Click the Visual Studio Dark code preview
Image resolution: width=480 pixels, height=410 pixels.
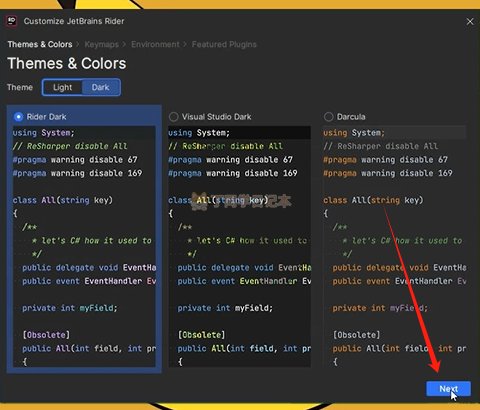tap(239, 247)
